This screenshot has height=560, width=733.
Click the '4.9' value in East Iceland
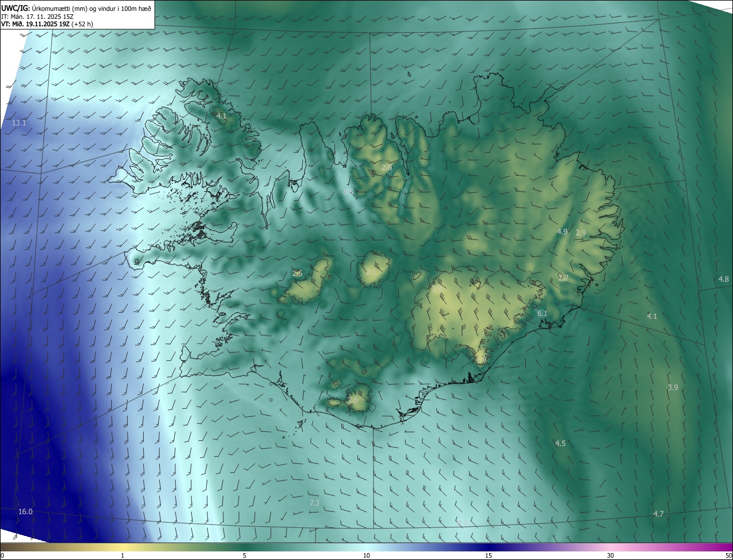562,232
